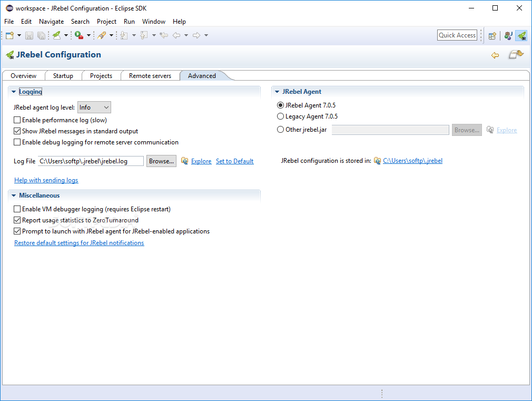The height and width of the screenshot is (401, 532).
Task: Click the folder icon beside config path link
Action: pyautogui.click(x=377, y=161)
